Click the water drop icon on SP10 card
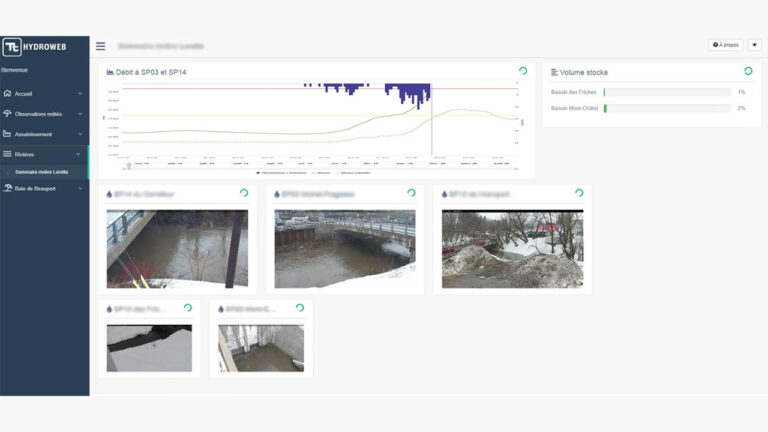This screenshot has height=432, width=768. [x=109, y=309]
